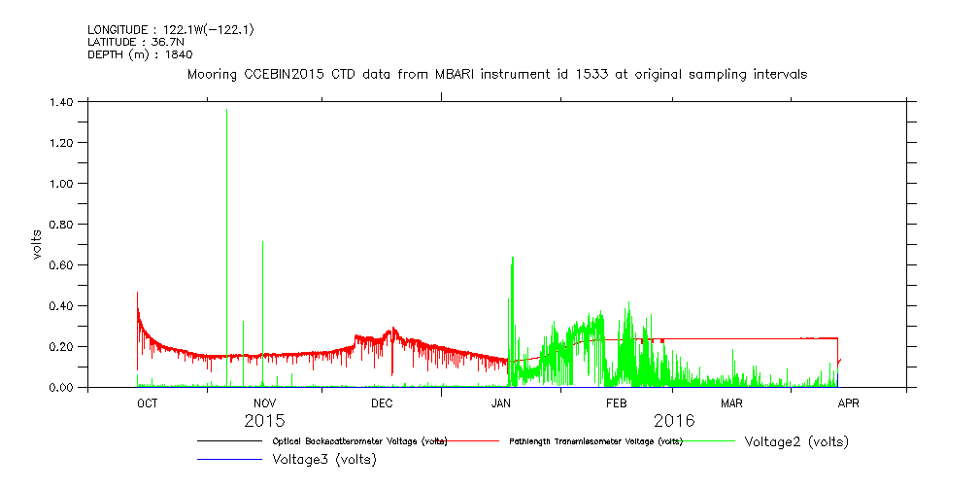Click the 2015 year label
The width and height of the screenshot is (980, 490).
tap(264, 421)
